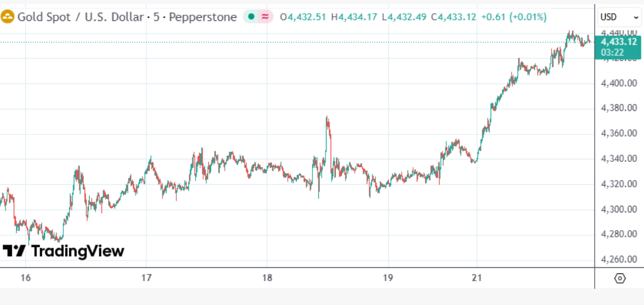Click the 18 date label on time axis
This screenshot has height=305, width=644.
tap(267, 278)
